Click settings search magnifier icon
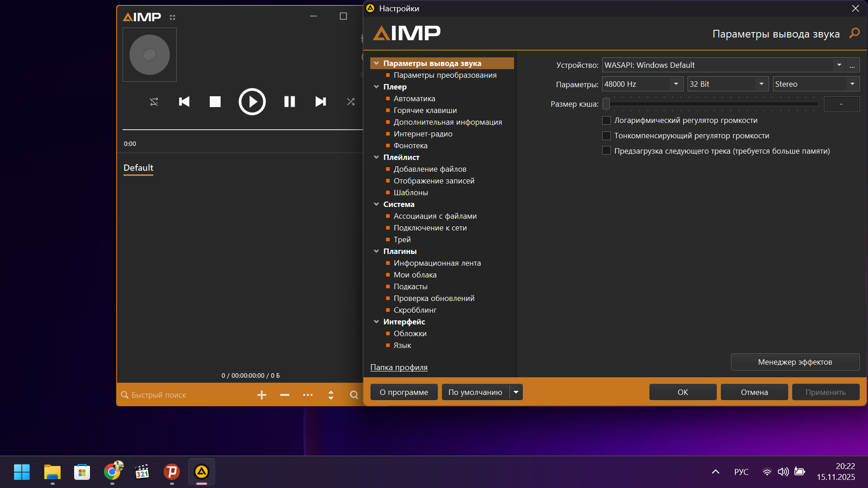This screenshot has height=488, width=868. (x=854, y=33)
